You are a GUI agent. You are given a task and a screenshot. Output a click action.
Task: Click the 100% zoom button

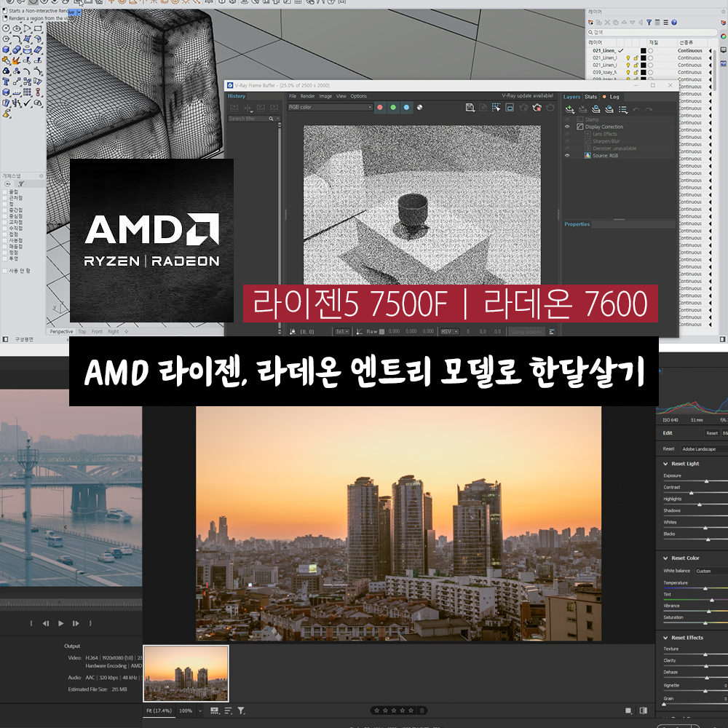(x=186, y=711)
